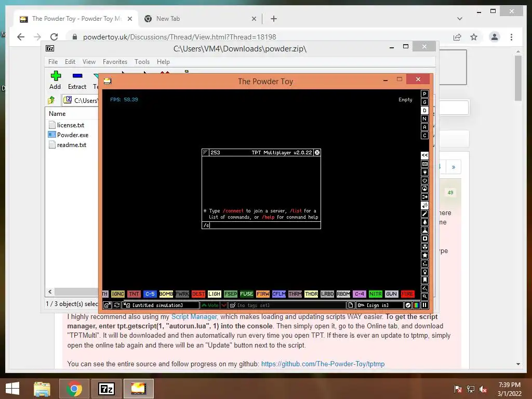Switch to A view mode

pos(424,127)
